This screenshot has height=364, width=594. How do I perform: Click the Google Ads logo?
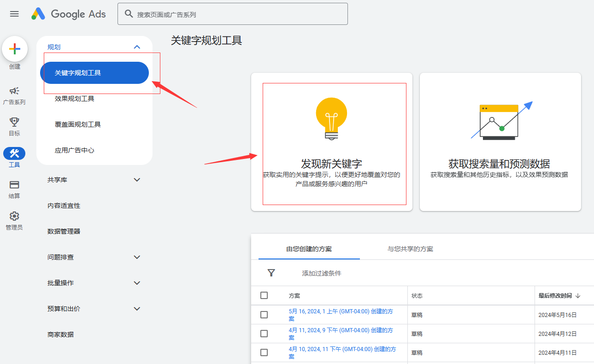click(67, 14)
